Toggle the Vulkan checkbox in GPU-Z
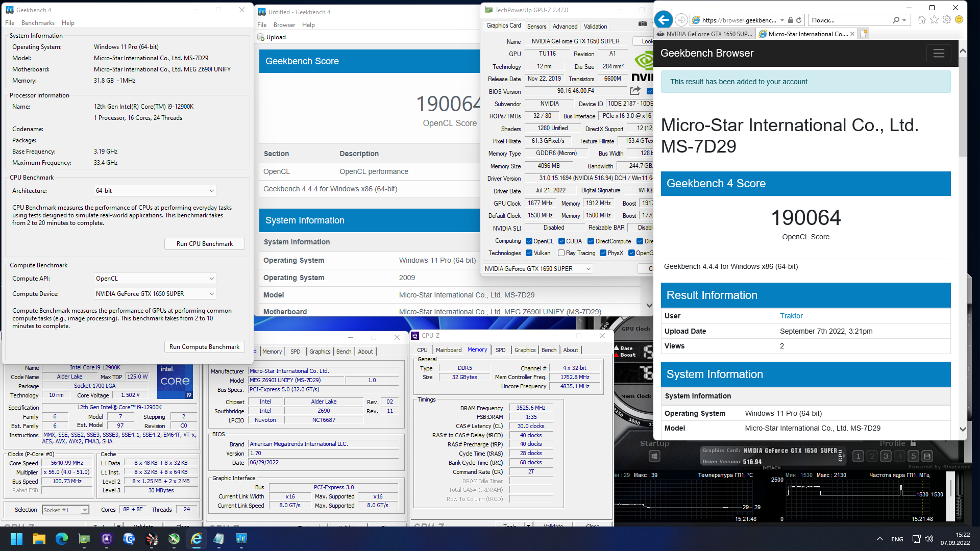 529,253
